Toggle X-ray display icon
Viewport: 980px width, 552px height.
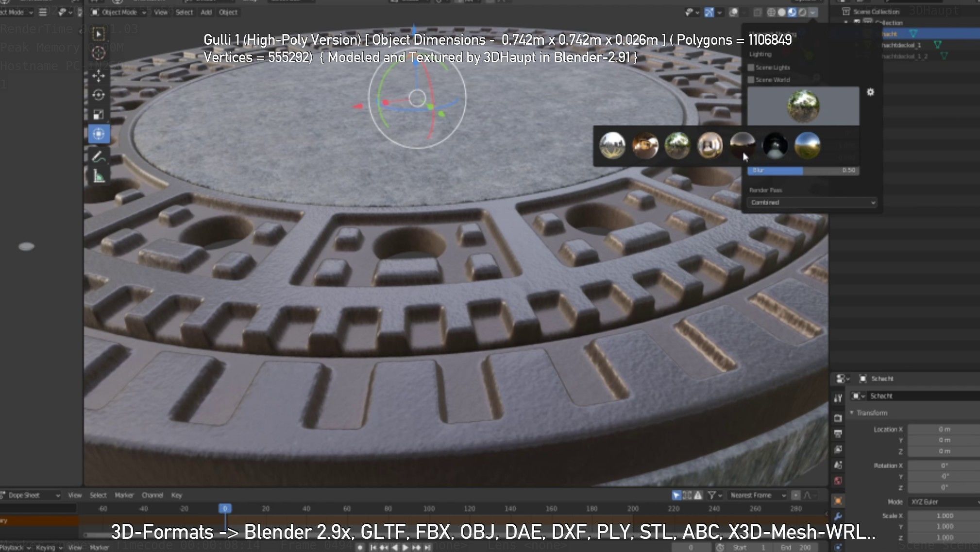click(x=757, y=12)
